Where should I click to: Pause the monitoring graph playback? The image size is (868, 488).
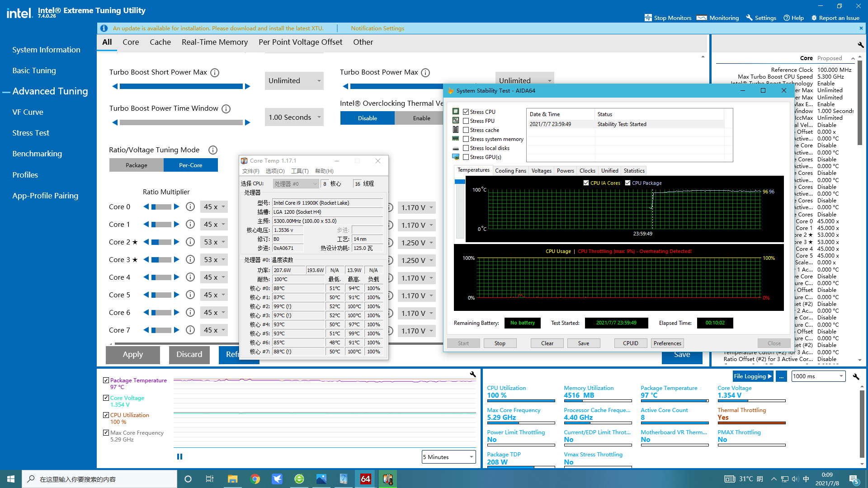179,457
